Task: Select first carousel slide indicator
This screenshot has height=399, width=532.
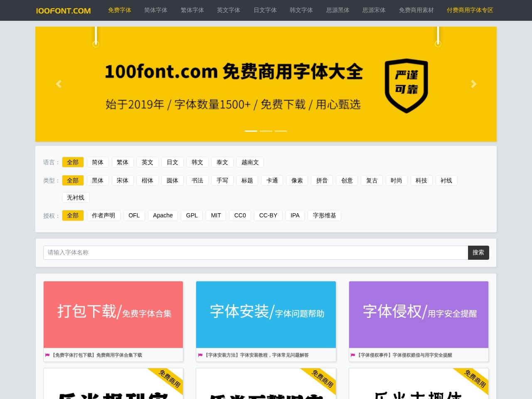Action: click(251, 131)
